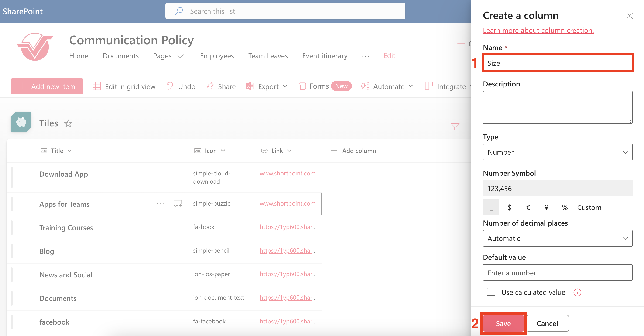
Task: Go to Employees navigation tab
Action: 217,56
